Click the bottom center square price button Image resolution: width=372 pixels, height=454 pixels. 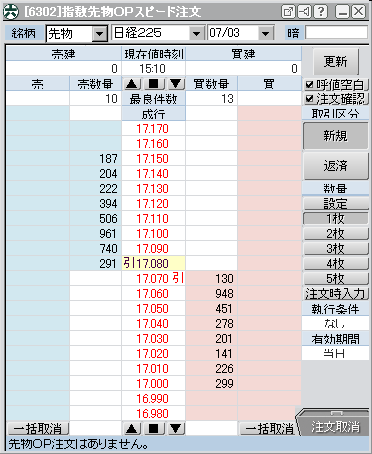pyautogui.click(x=154, y=428)
